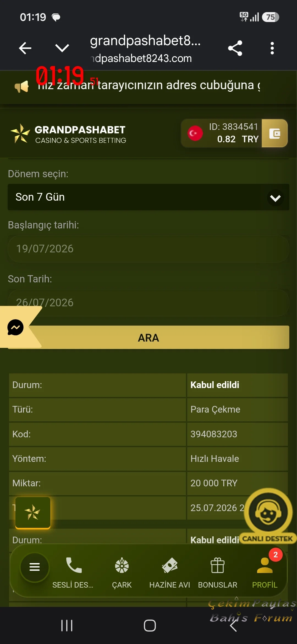
Task: Expand the Son 7 Gün period dropdown
Action: point(148,197)
